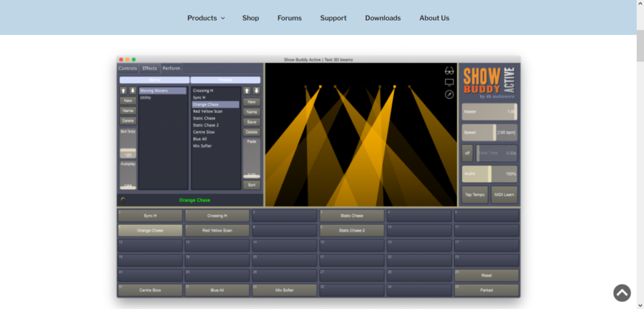Viewport: 644px width, 309px height.
Task: Toggle the Autoplay OFF control
Action: click(x=128, y=186)
